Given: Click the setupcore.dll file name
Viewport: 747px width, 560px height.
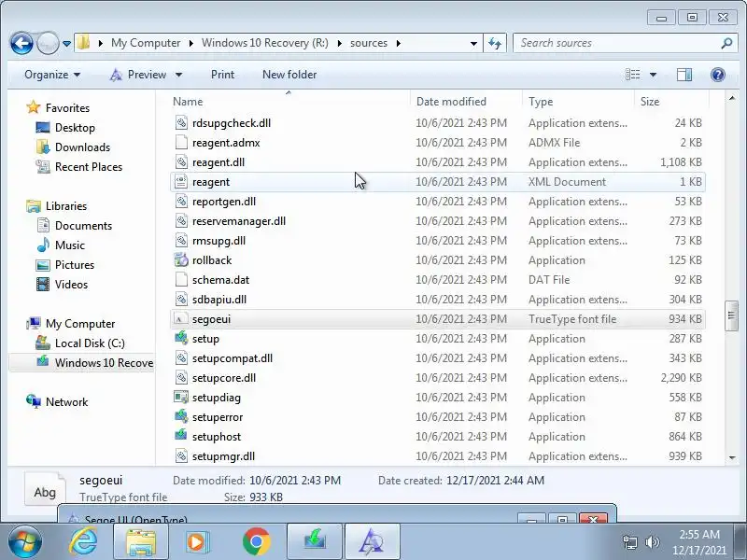Looking at the screenshot, I should click(224, 378).
